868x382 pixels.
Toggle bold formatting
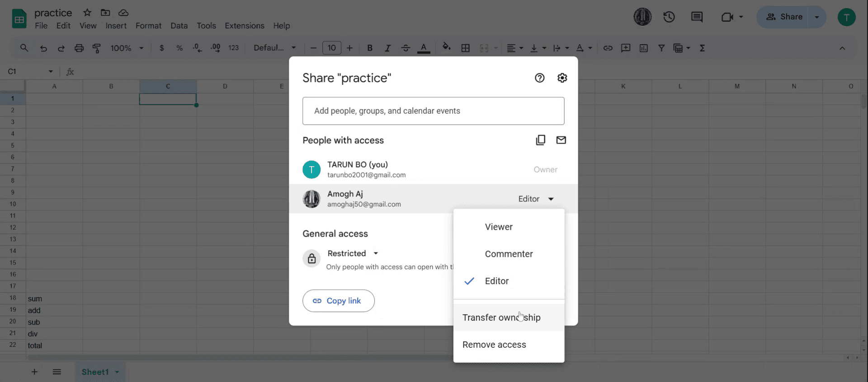pyautogui.click(x=370, y=48)
